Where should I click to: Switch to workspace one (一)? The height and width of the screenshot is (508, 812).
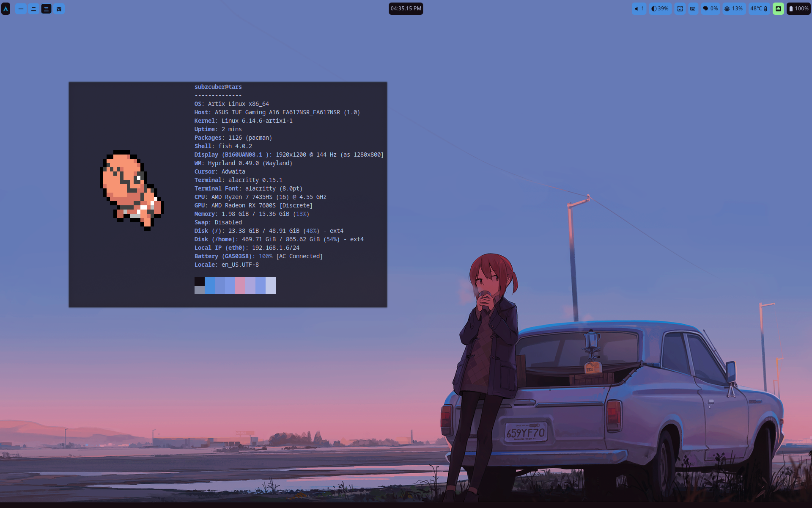(21, 8)
